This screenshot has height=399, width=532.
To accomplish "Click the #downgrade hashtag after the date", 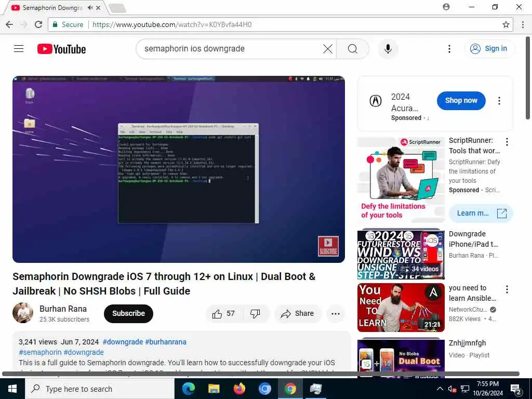I will (x=123, y=342).
